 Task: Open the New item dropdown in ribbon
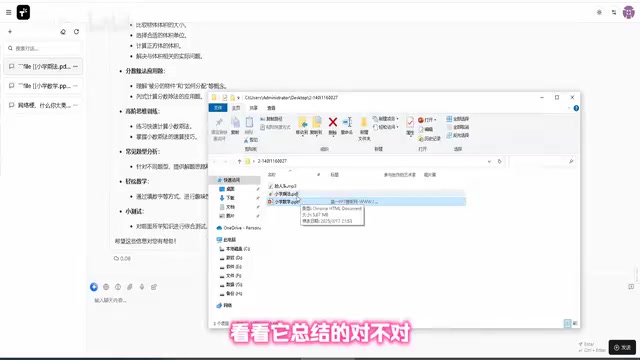pyautogui.click(x=386, y=119)
